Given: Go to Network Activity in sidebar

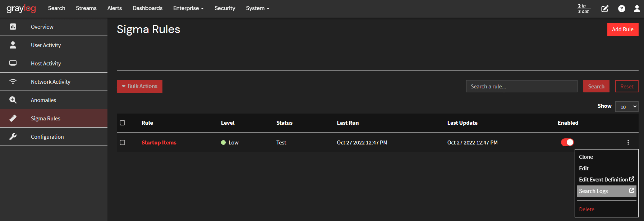Looking at the screenshot, I should (x=50, y=82).
